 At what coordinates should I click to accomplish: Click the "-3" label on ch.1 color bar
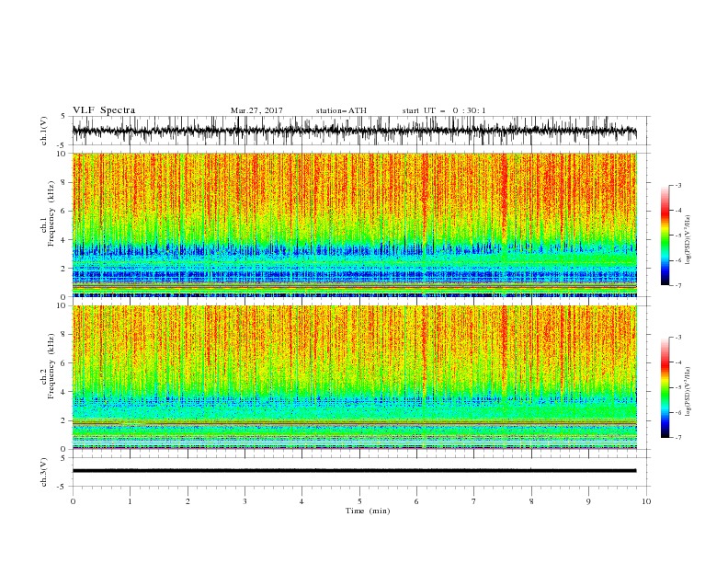pos(677,185)
